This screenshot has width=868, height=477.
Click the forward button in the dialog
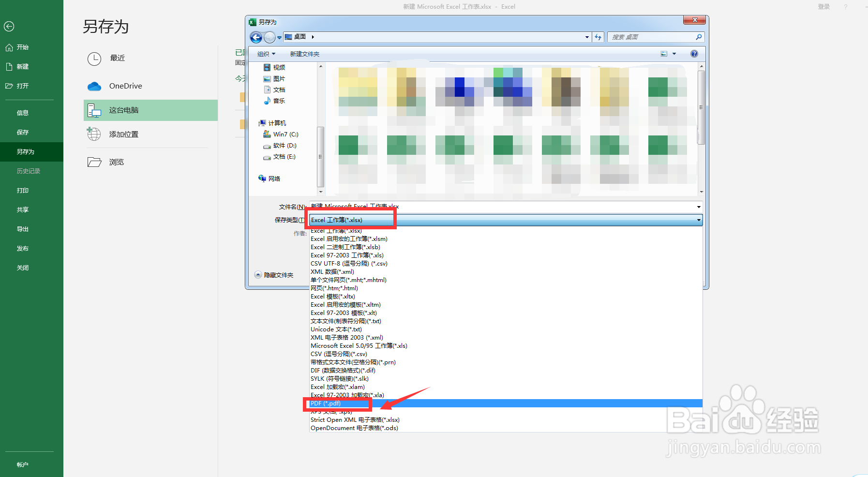269,37
